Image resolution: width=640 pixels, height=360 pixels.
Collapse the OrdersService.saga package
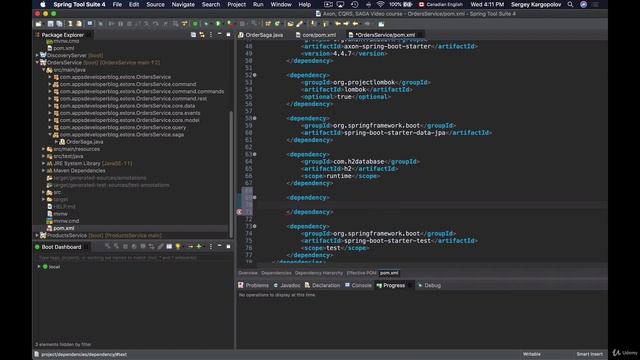pyautogui.click(x=50, y=134)
